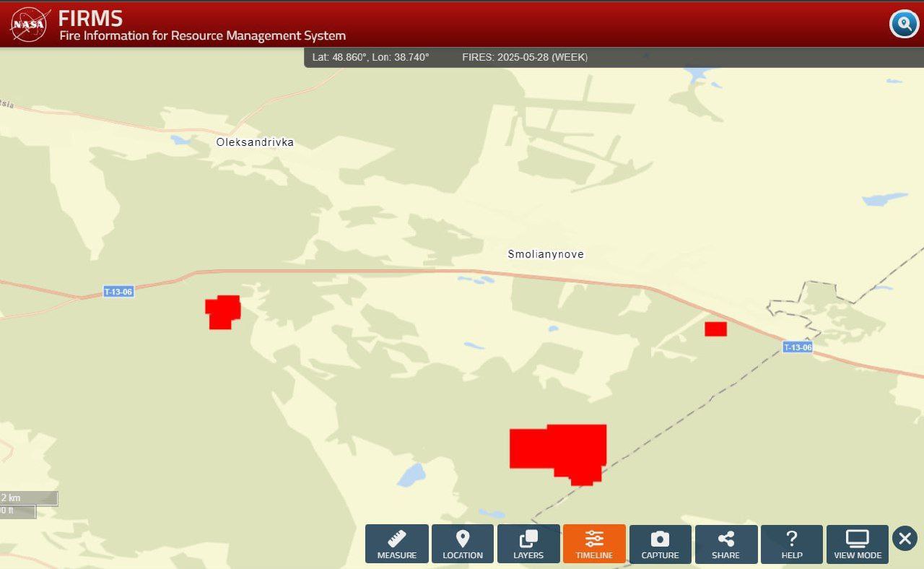Open Help with the question mark
The height and width of the screenshot is (569, 924).
(792, 544)
